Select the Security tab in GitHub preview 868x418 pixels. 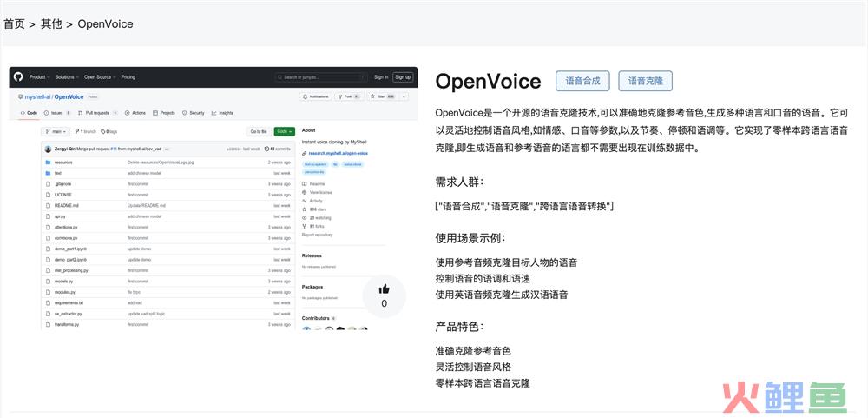click(x=194, y=113)
